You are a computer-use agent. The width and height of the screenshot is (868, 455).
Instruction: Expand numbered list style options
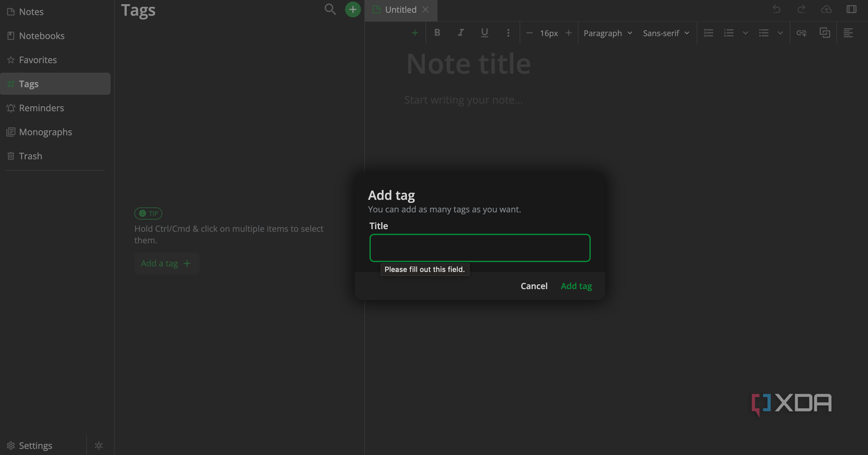(x=745, y=33)
